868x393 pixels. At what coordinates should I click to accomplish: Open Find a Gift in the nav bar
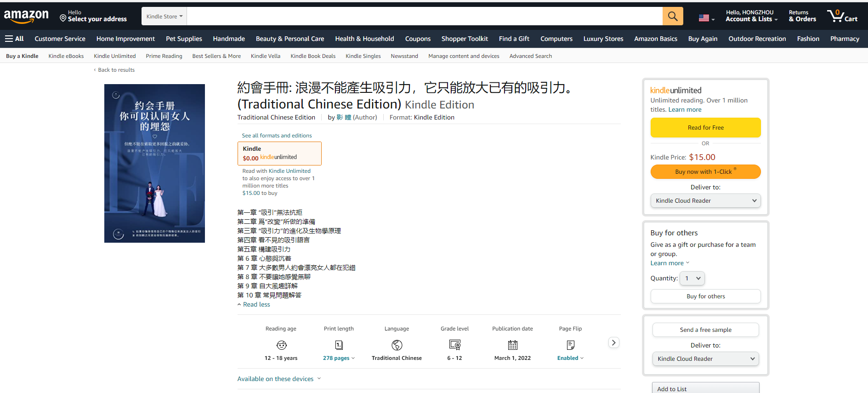coord(514,39)
